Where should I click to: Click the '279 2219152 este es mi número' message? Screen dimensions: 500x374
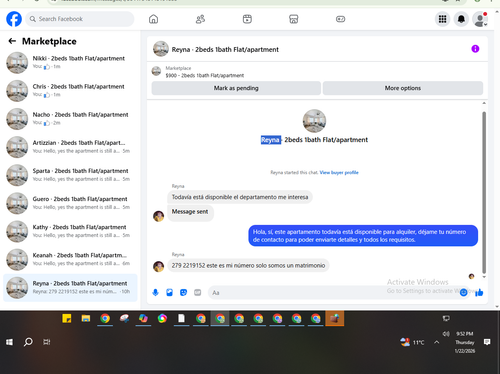pyautogui.click(x=248, y=266)
